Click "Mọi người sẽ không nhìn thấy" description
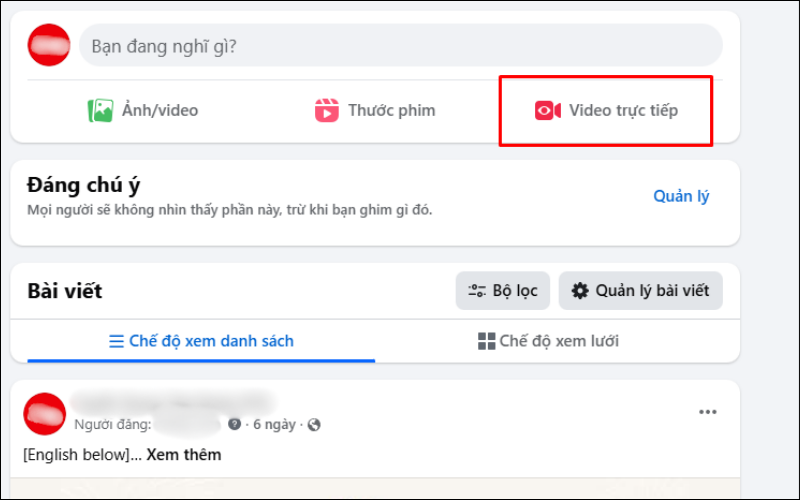This screenshot has width=800, height=500. pos(230,210)
